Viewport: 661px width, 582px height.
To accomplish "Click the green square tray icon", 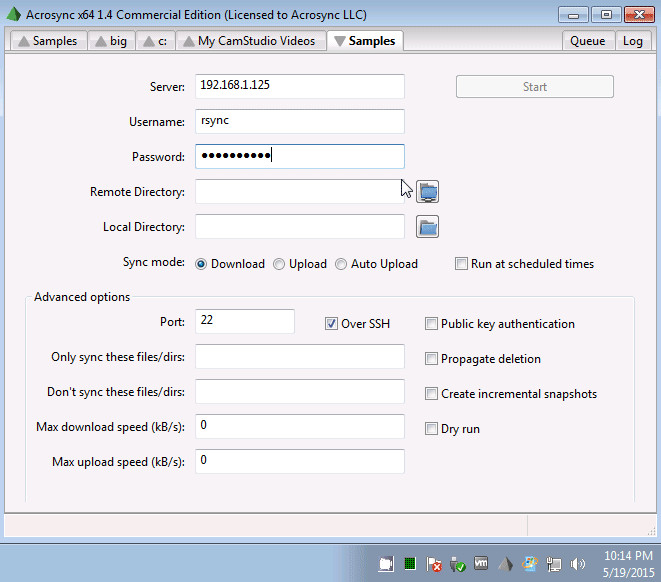I will 410,563.
